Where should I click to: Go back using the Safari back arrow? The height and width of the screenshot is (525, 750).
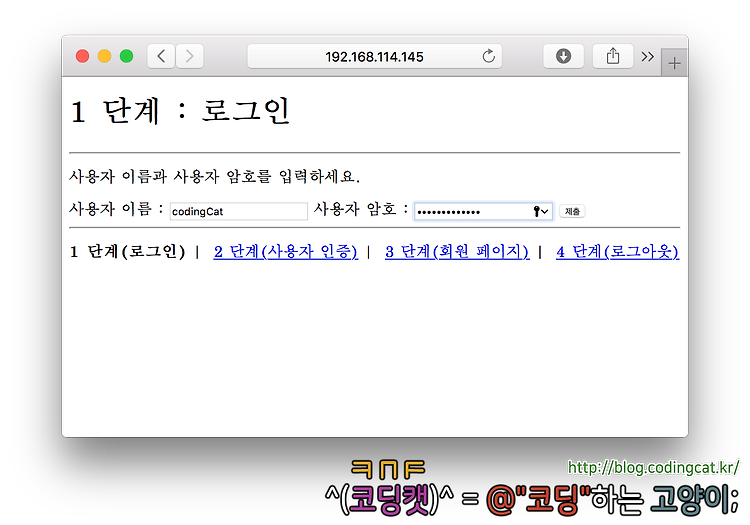[161, 56]
